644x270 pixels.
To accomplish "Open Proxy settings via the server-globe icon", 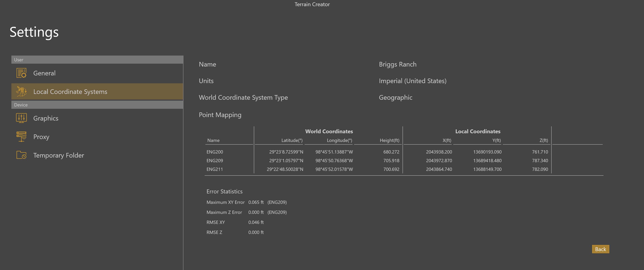I will coord(21,137).
